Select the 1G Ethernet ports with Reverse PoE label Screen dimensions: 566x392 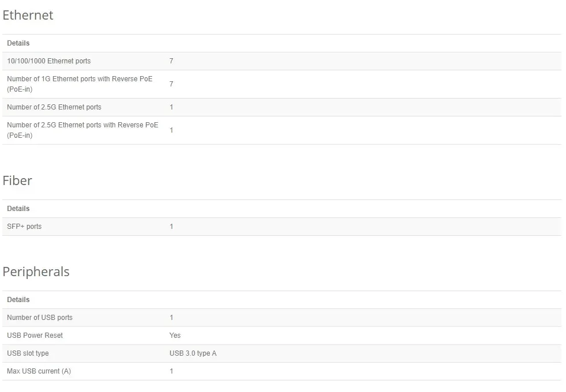(x=80, y=84)
